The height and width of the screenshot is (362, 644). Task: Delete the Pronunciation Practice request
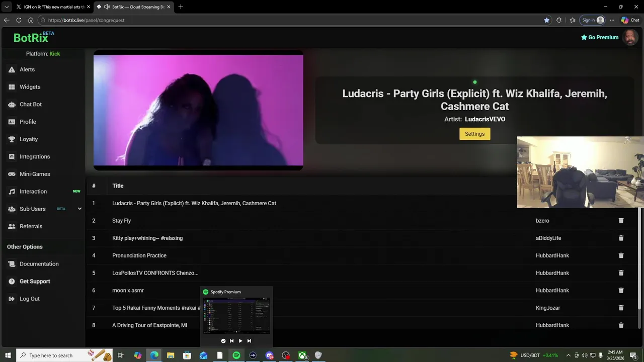click(x=621, y=255)
